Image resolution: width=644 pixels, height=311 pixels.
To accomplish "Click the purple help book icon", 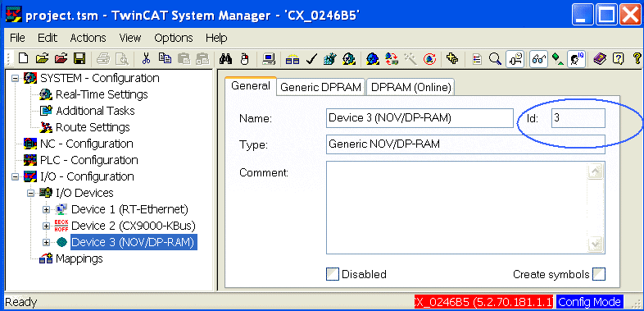I will [x=600, y=59].
